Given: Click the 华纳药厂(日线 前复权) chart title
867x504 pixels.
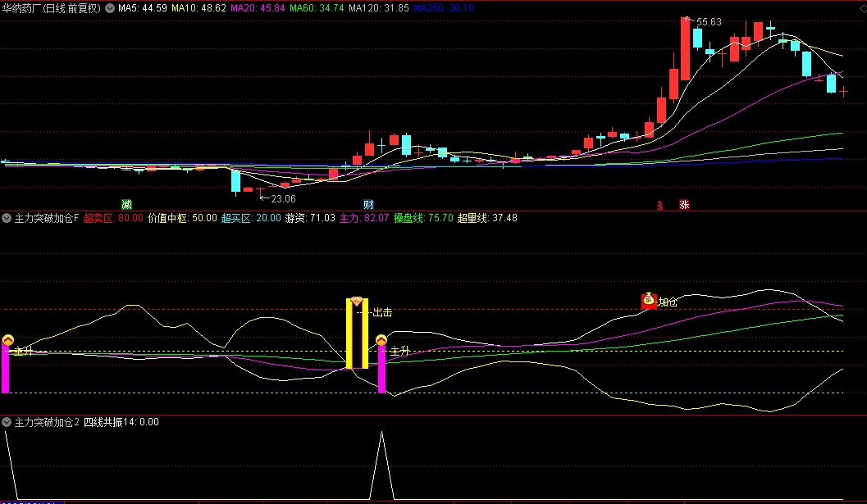Looking at the screenshot, I should [x=52, y=8].
